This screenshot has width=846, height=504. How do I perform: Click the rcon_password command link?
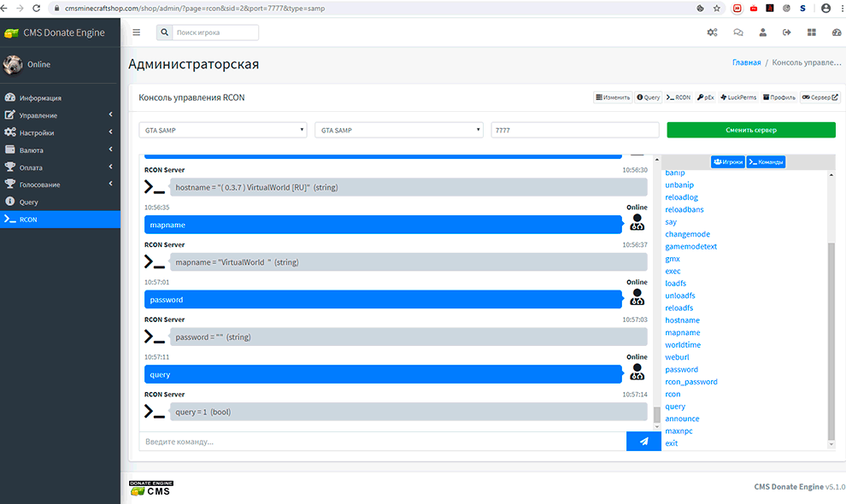click(690, 382)
